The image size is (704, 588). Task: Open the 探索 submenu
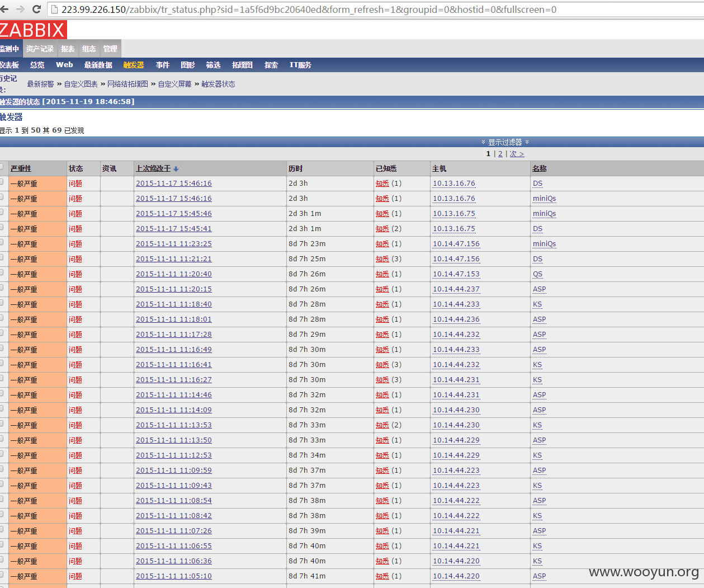click(271, 65)
